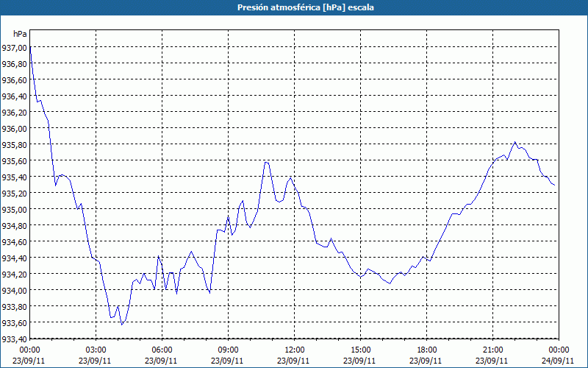Select the 933,60 axis value

[15, 322]
